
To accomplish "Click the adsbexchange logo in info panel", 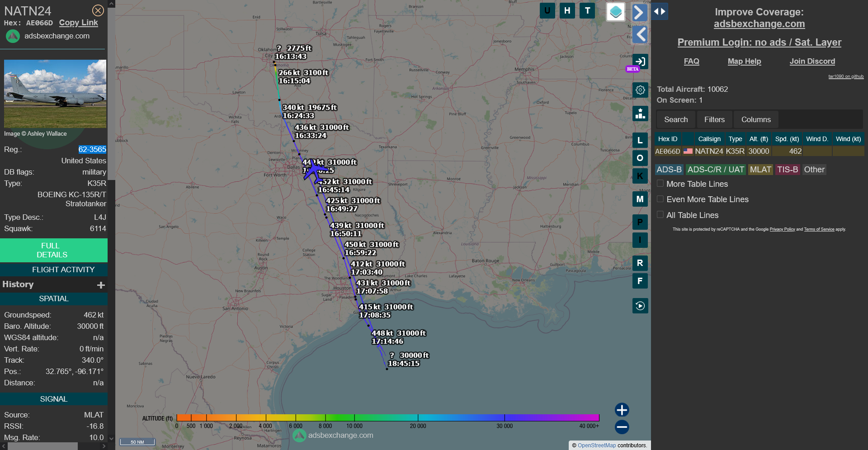I will [13, 36].
